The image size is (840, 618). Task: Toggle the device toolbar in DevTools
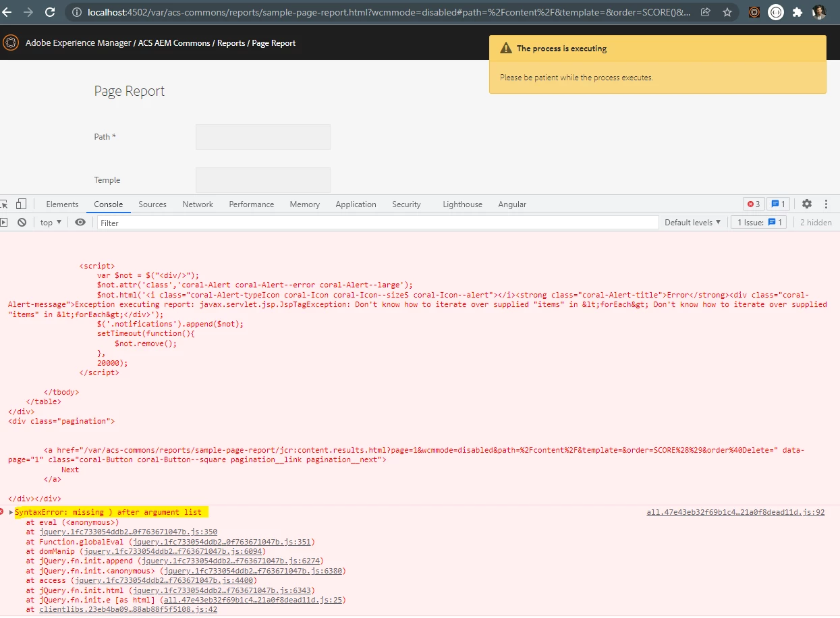tap(21, 204)
